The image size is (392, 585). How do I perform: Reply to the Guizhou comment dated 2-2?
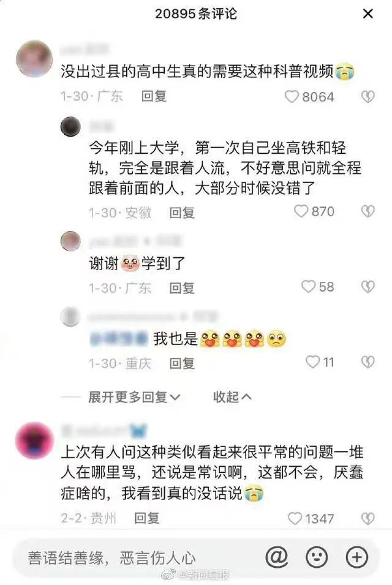click(x=147, y=518)
